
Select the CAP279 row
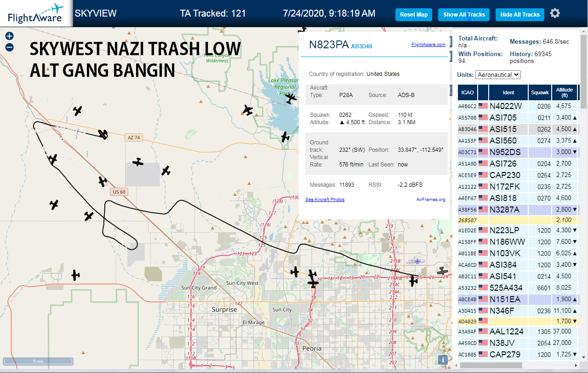point(518,355)
